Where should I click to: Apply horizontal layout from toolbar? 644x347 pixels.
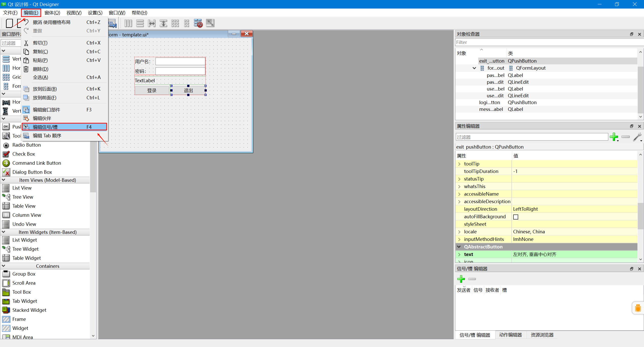128,23
